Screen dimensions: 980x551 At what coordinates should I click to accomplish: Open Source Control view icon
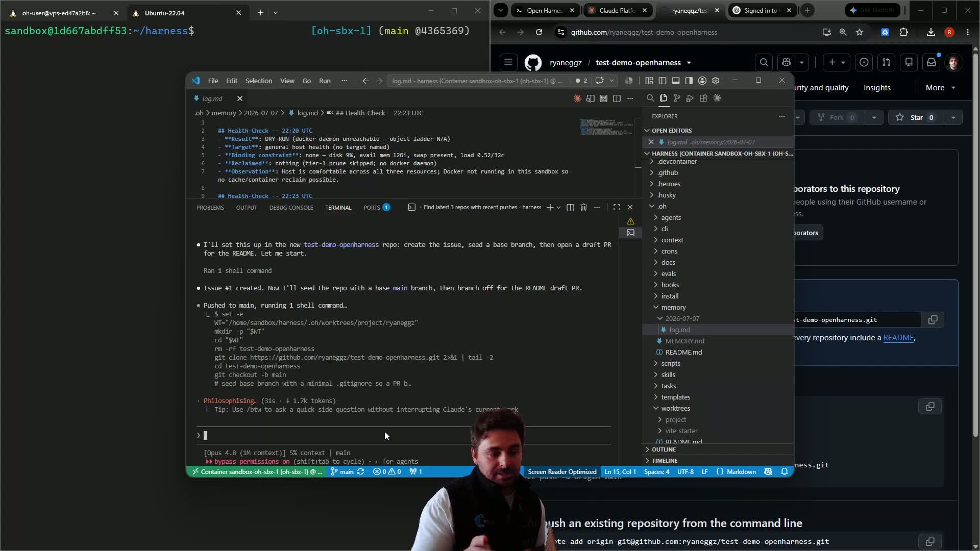677,98
